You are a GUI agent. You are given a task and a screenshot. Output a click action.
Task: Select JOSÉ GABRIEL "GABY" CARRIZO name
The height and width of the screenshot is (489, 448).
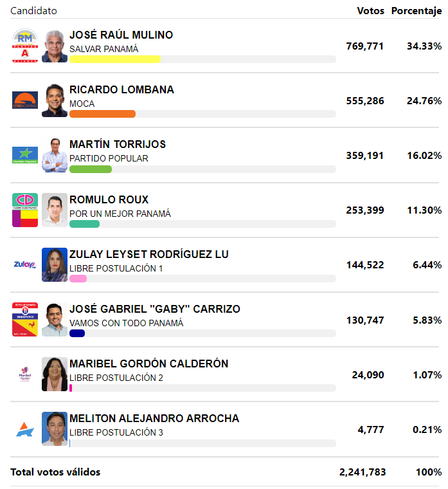(x=155, y=309)
